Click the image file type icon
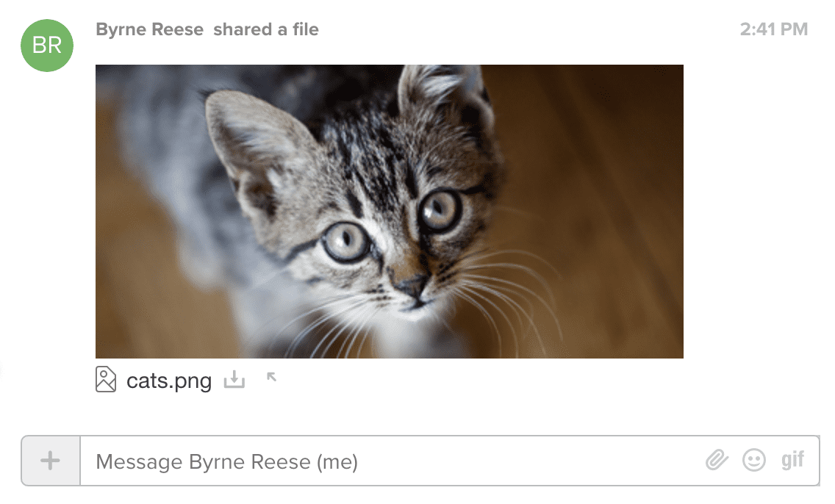Viewport: 835px width, 504px height. coord(106,380)
